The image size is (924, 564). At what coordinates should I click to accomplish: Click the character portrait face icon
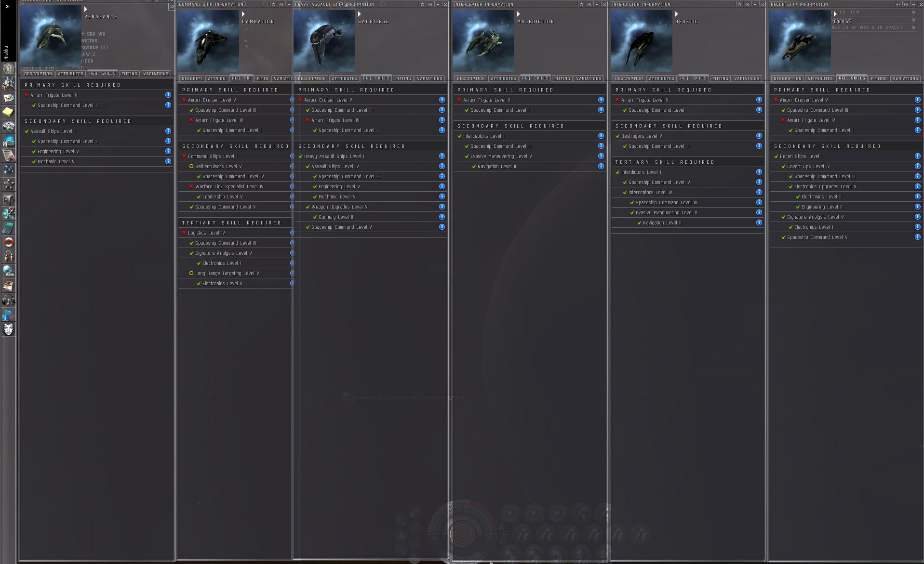coord(9,329)
